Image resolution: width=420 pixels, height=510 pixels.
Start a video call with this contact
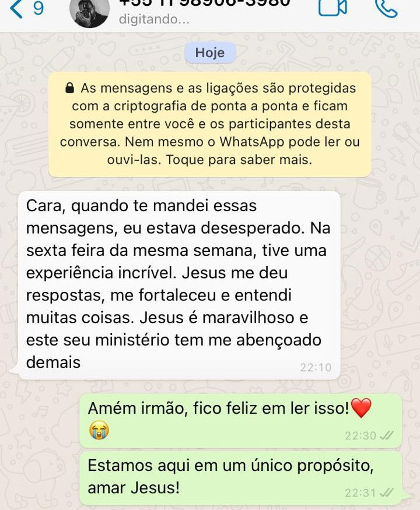click(x=332, y=8)
